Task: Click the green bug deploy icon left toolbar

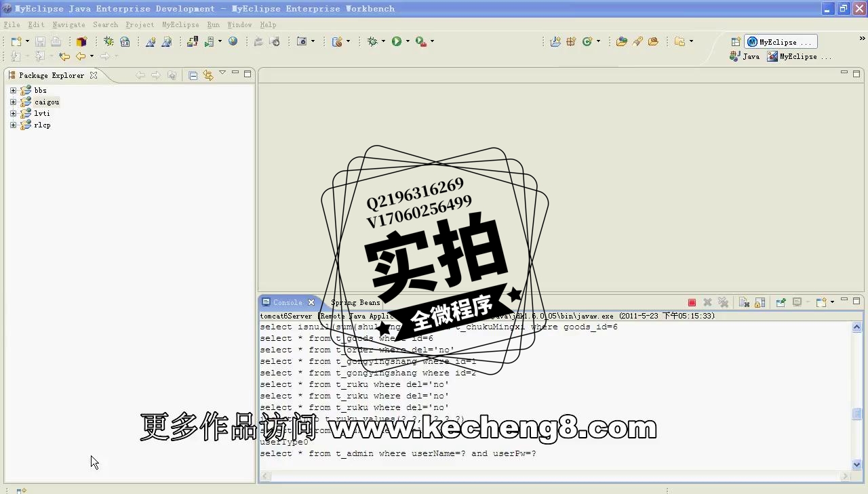Action: (x=108, y=41)
